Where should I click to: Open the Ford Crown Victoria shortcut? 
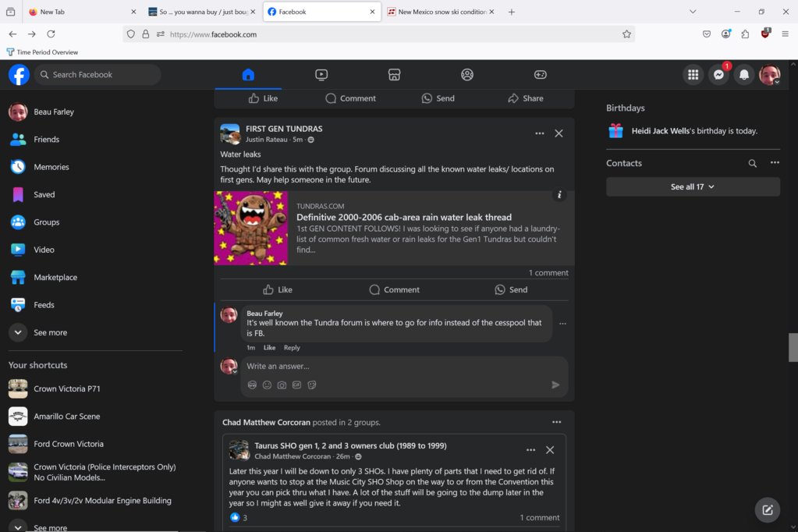[x=95, y=444]
